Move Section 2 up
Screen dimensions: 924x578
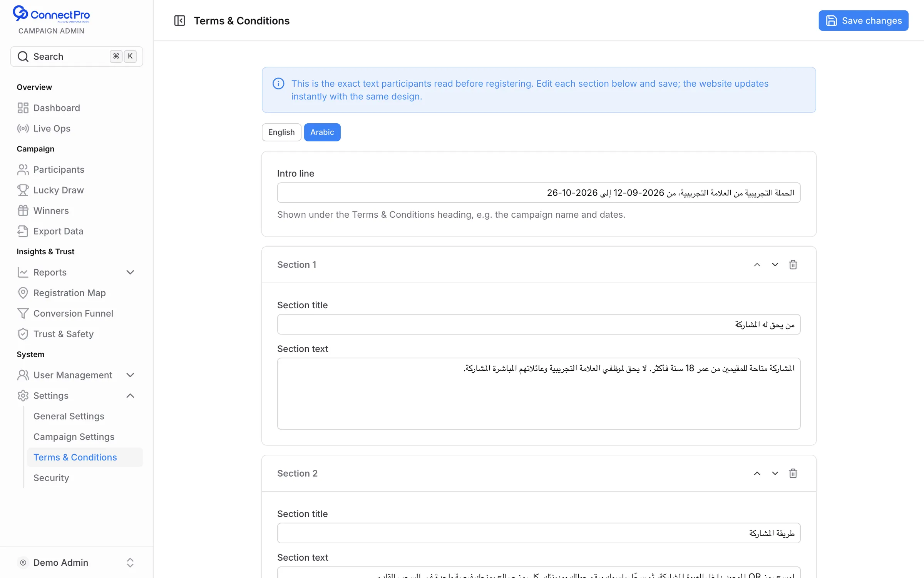(757, 473)
